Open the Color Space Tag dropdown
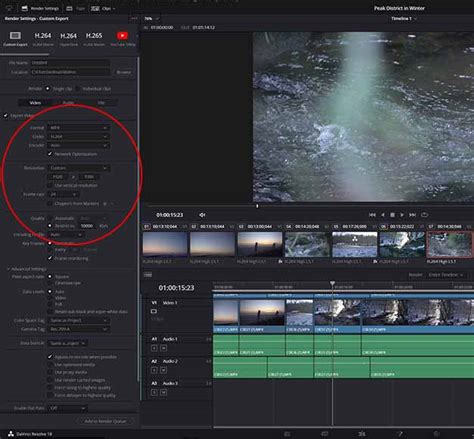 [79, 320]
